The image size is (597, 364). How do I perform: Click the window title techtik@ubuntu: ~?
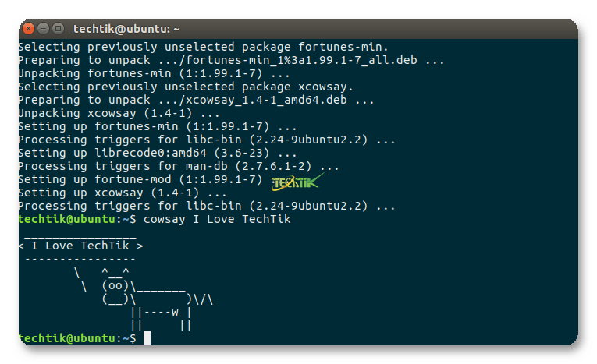pos(126,29)
